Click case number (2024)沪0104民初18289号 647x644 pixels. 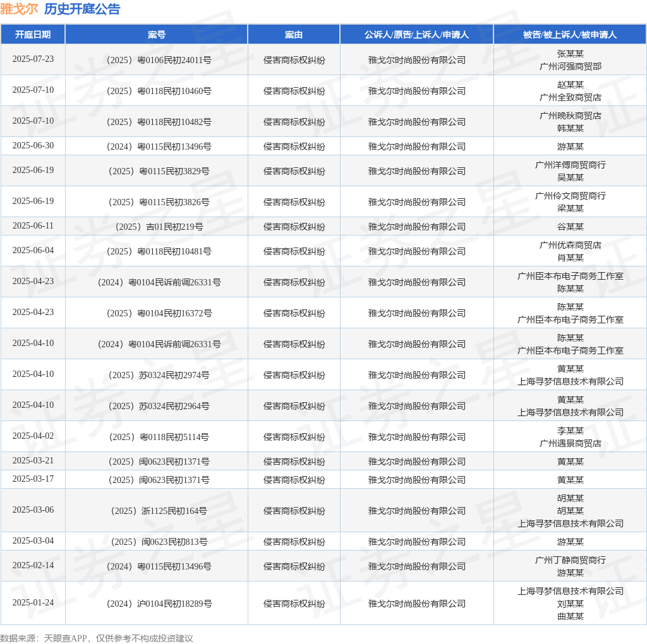[x=157, y=604]
